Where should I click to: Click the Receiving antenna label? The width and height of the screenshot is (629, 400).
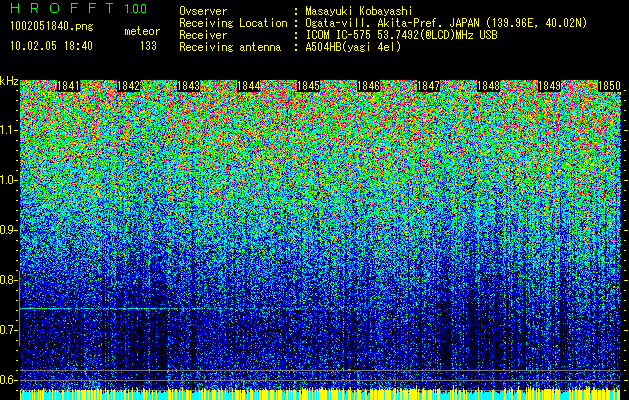pos(230,47)
